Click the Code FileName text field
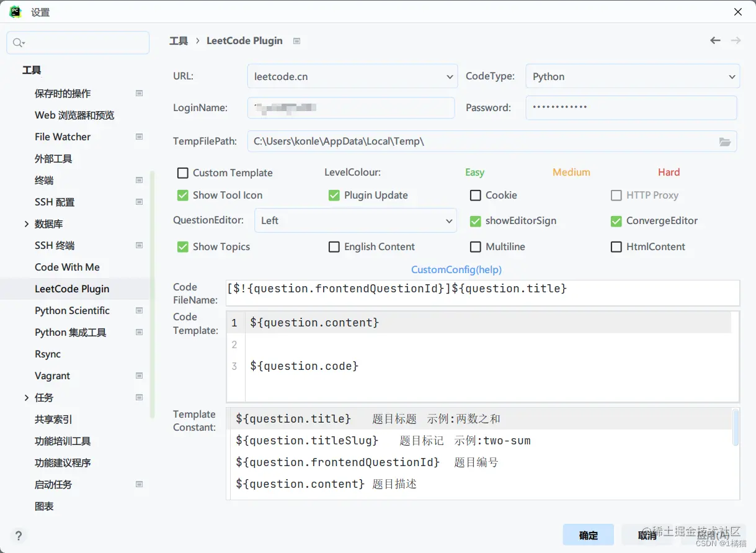The width and height of the screenshot is (756, 553). [484, 292]
